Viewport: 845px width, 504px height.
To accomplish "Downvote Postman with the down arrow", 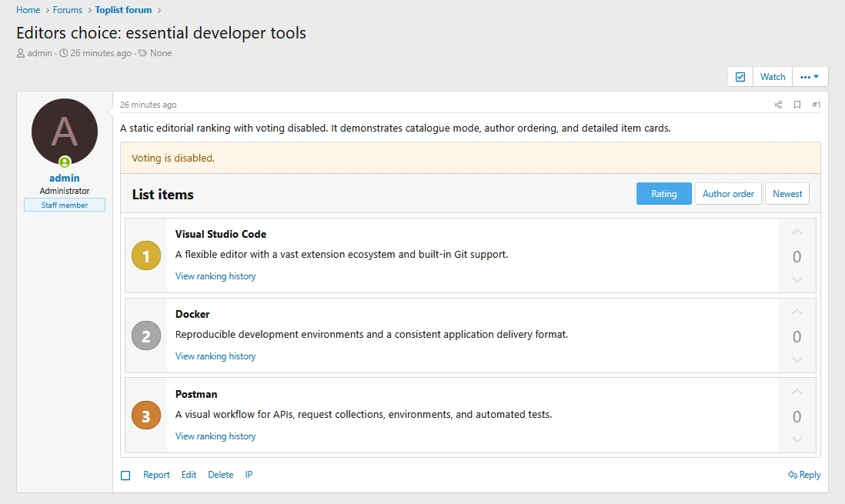I will click(x=797, y=439).
